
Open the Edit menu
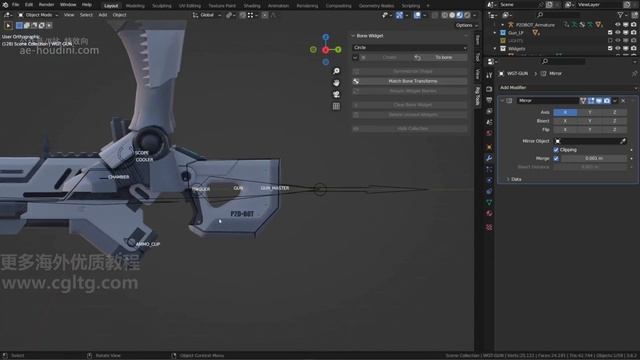pos(29,5)
